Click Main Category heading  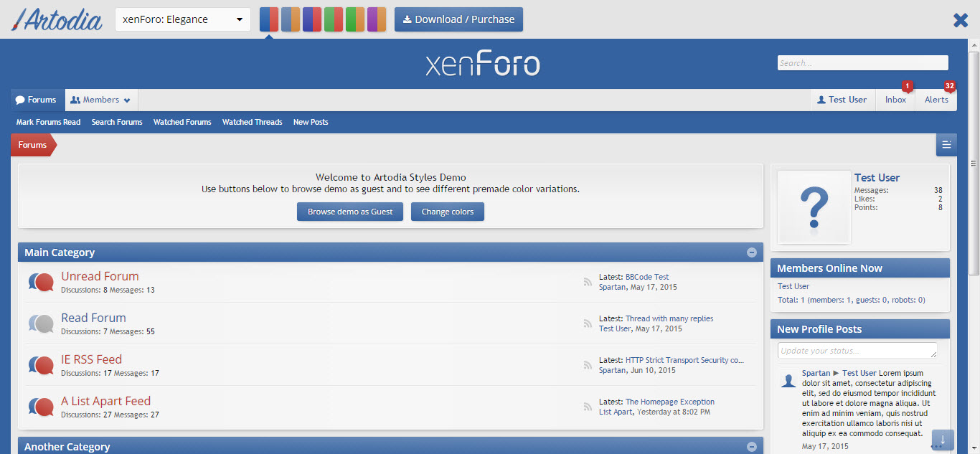coord(60,252)
